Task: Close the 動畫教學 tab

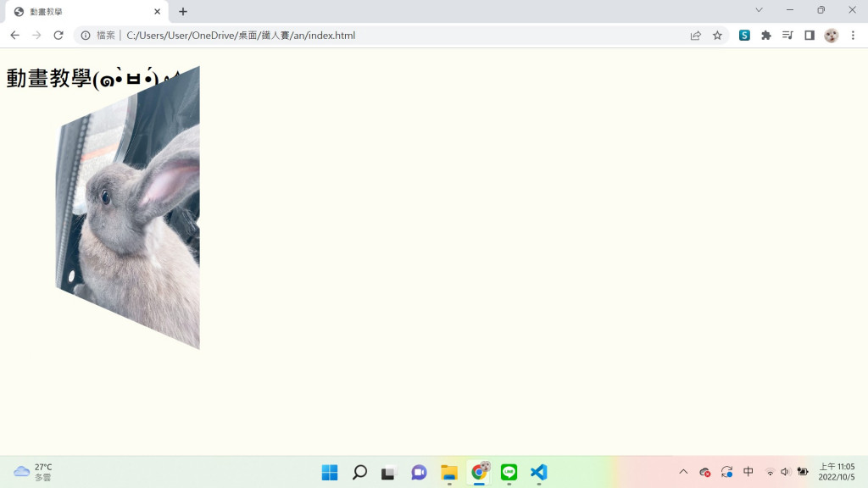Action: 157,12
